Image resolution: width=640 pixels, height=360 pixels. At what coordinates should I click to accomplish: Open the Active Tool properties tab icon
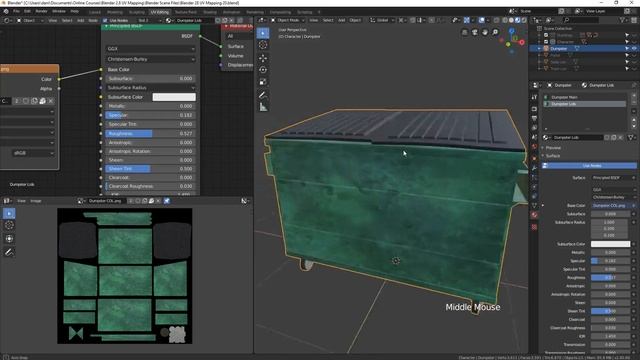click(x=534, y=97)
